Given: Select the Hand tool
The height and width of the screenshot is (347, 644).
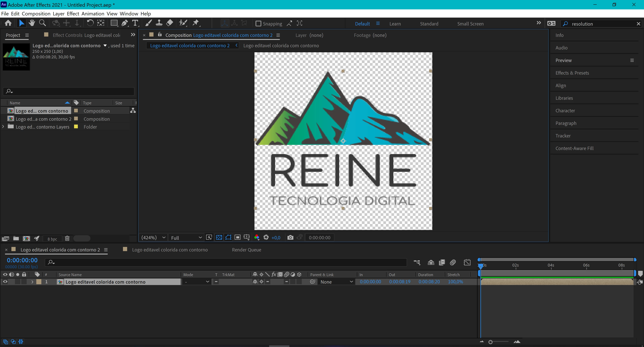Looking at the screenshot, I should [x=32, y=23].
